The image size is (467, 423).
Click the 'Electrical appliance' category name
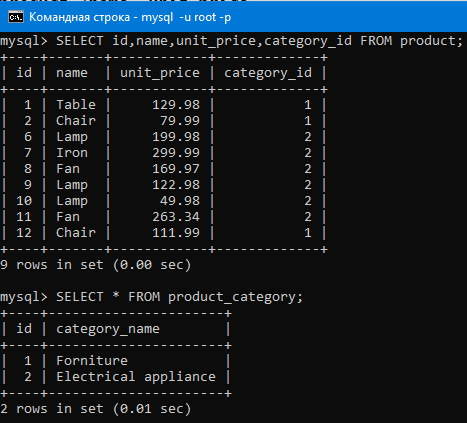(136, 377)
